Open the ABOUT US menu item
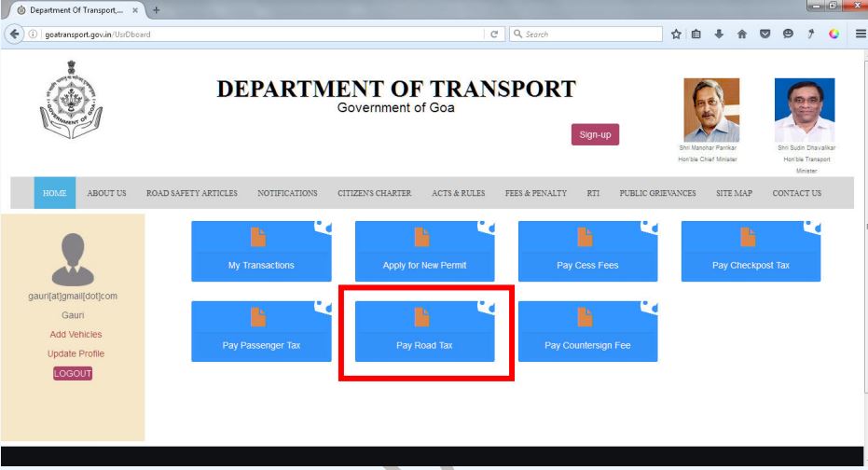The image size is (868, 470). tap(106, 193)
